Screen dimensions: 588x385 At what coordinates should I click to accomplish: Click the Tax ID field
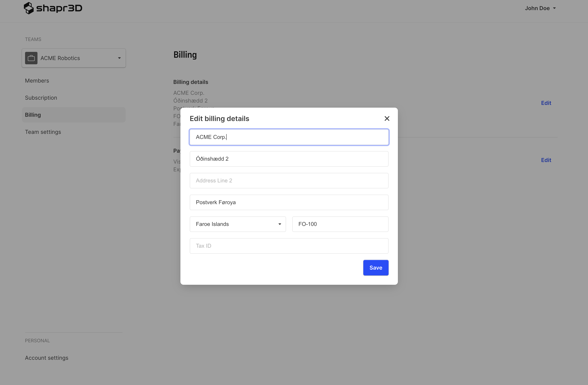click(289, 246)
